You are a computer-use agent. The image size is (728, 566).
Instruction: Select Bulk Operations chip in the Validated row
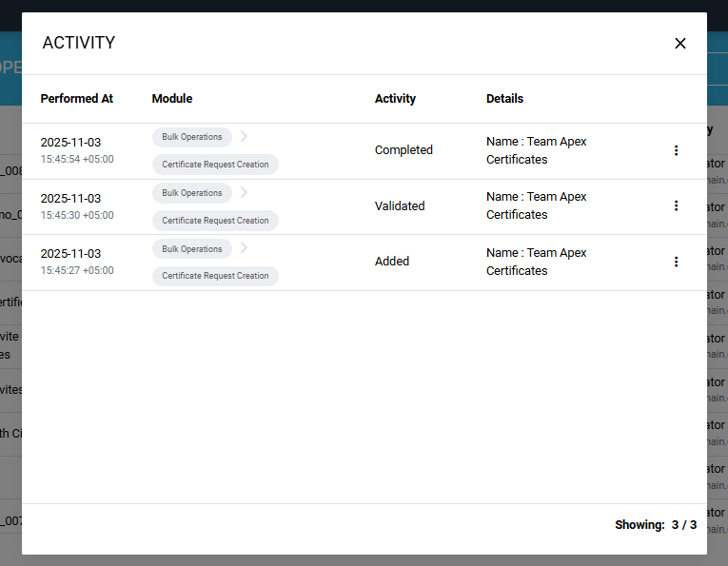pyautogui.click(x=191, y=193)
